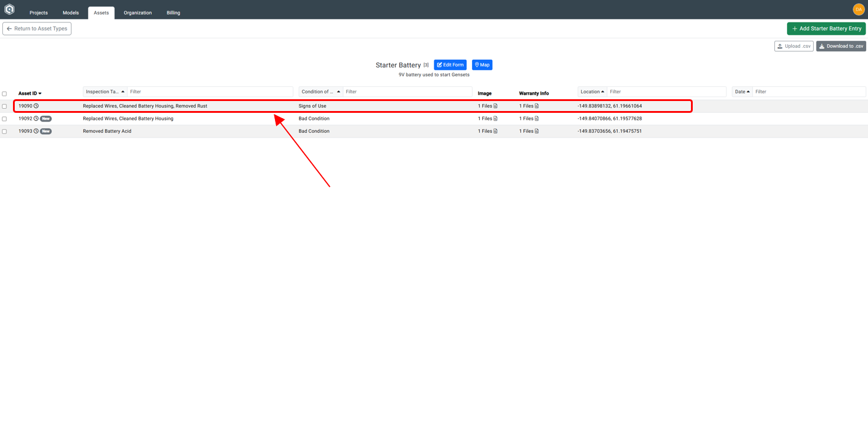Click asset ID 19092 text

pyautogui.click(x=25, y=119)
